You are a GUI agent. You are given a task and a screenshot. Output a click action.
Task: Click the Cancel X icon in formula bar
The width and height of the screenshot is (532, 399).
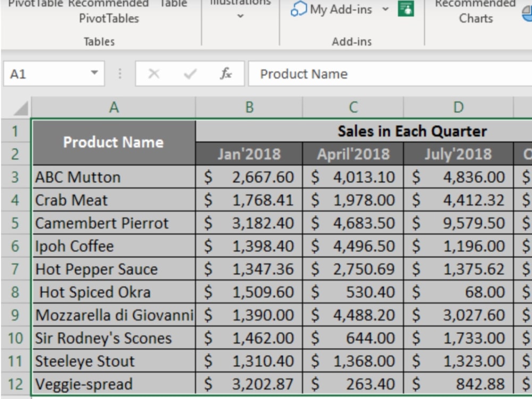point(154,73)
